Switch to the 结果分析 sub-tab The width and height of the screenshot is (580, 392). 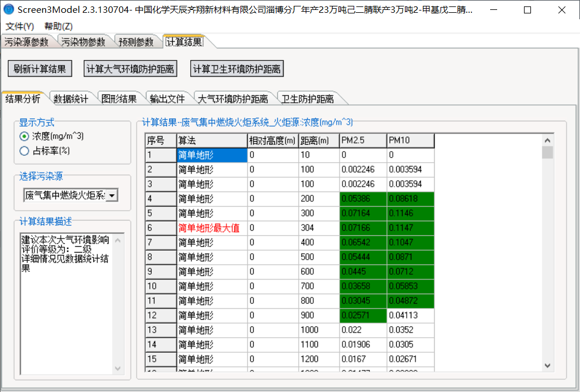(23, 99)
